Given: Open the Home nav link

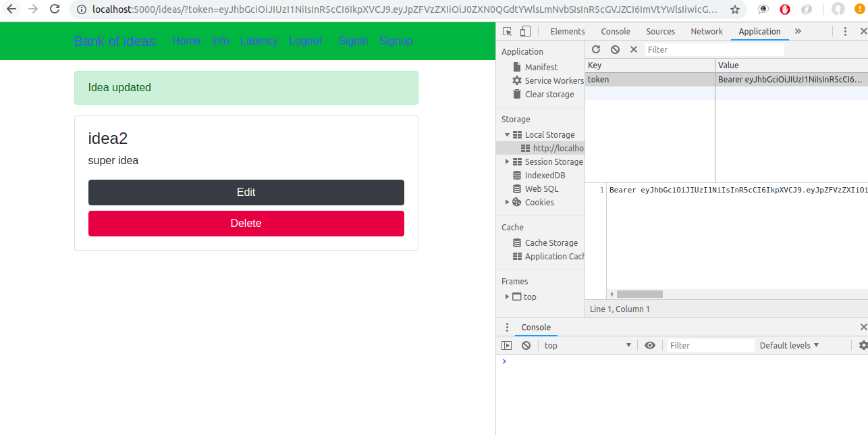Looking at the screenshot, I should coord(186,41).
